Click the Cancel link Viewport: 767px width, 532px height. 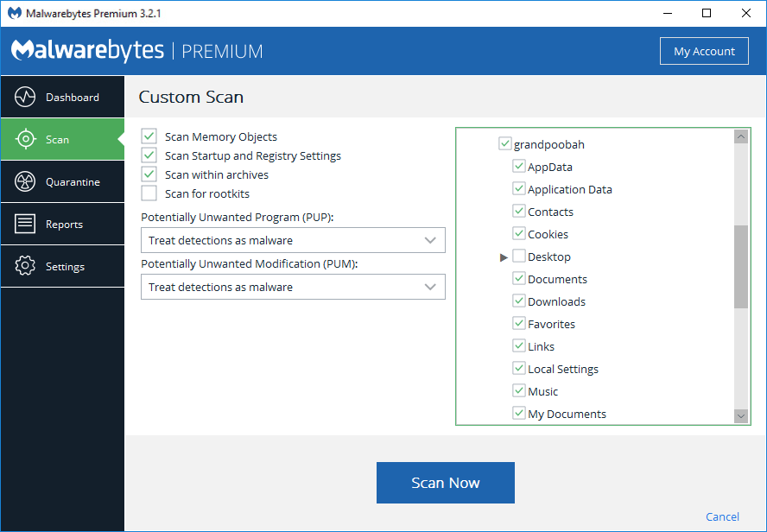(722, 516)
